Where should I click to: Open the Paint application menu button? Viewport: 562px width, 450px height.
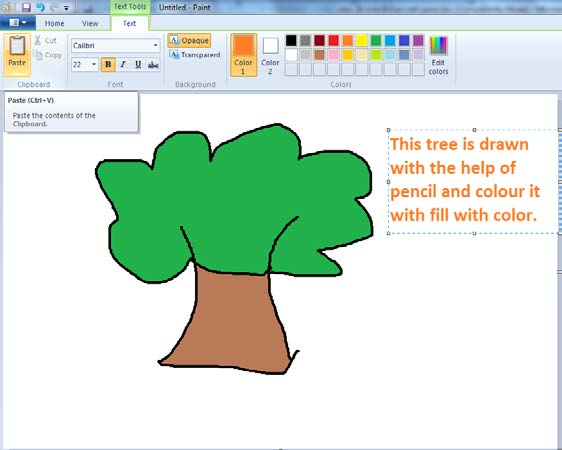click(x=18, y=23)
